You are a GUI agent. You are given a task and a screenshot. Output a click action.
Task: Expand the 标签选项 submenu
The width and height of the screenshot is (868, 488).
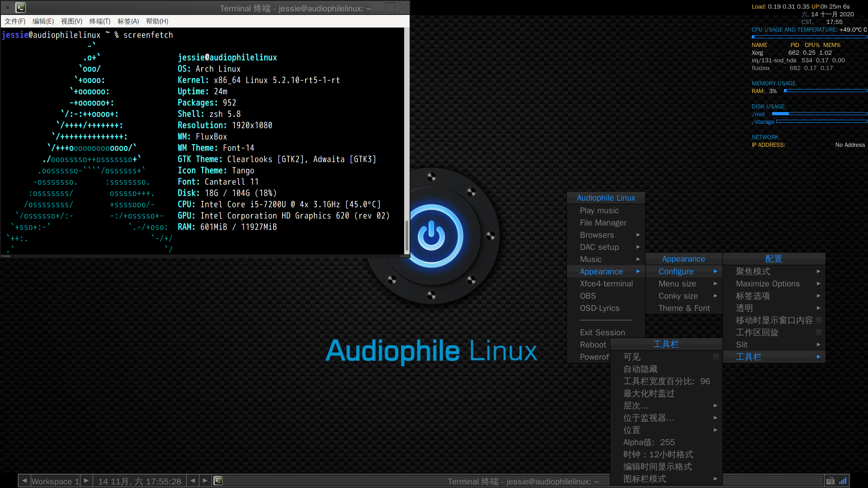click(774, 296)
